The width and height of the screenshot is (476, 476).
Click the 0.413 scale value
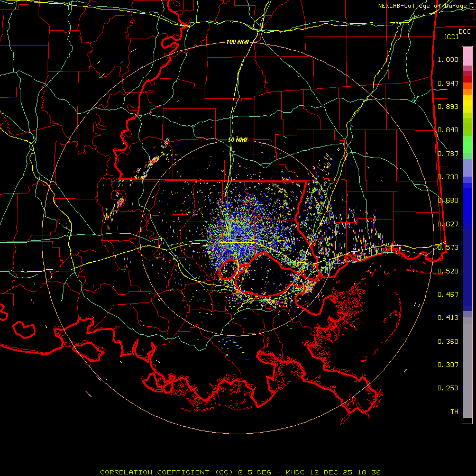coord(448,318)
